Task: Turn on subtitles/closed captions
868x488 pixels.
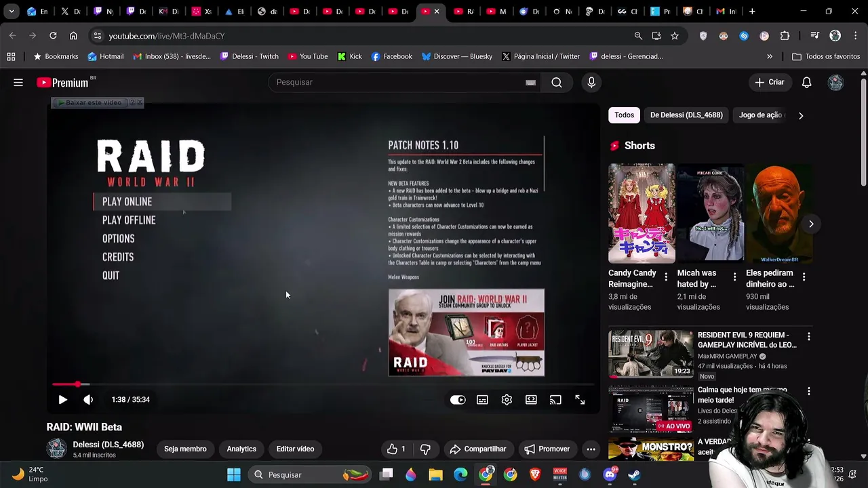Action: (x=482, y=400)
